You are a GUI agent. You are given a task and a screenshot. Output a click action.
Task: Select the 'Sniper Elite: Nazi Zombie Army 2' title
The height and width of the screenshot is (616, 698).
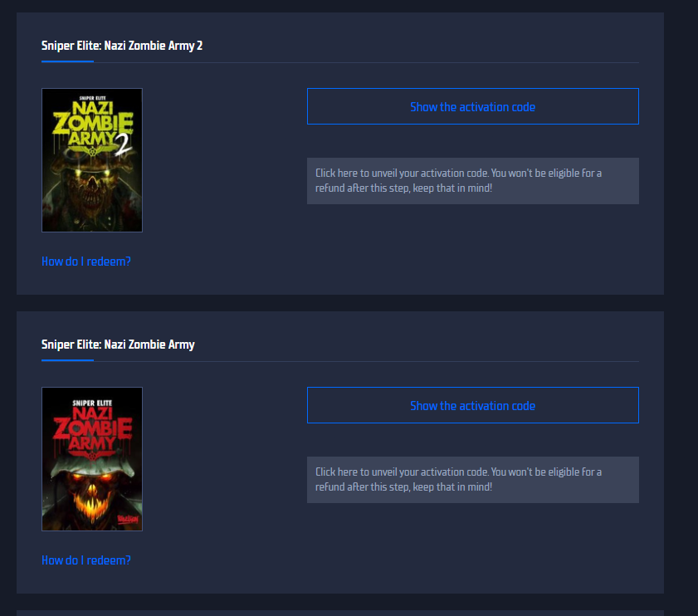pyautogui.click(x=122, y=46)
